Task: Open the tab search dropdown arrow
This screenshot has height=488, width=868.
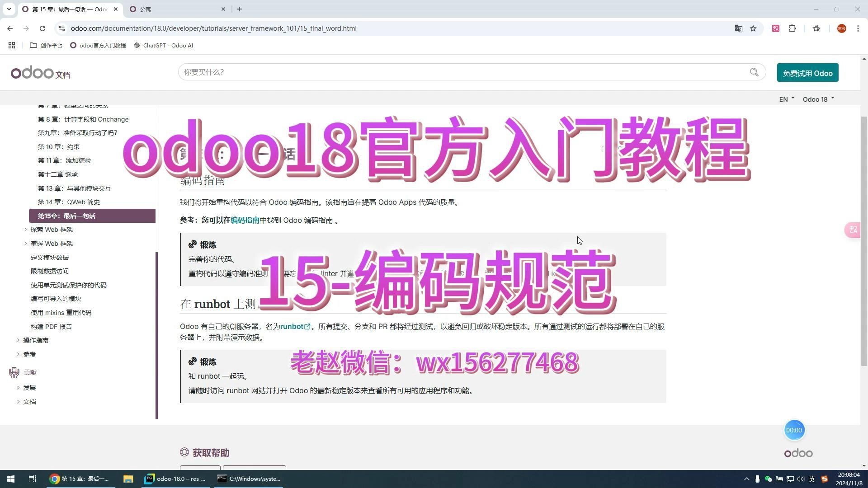Action: pos(9,9)
